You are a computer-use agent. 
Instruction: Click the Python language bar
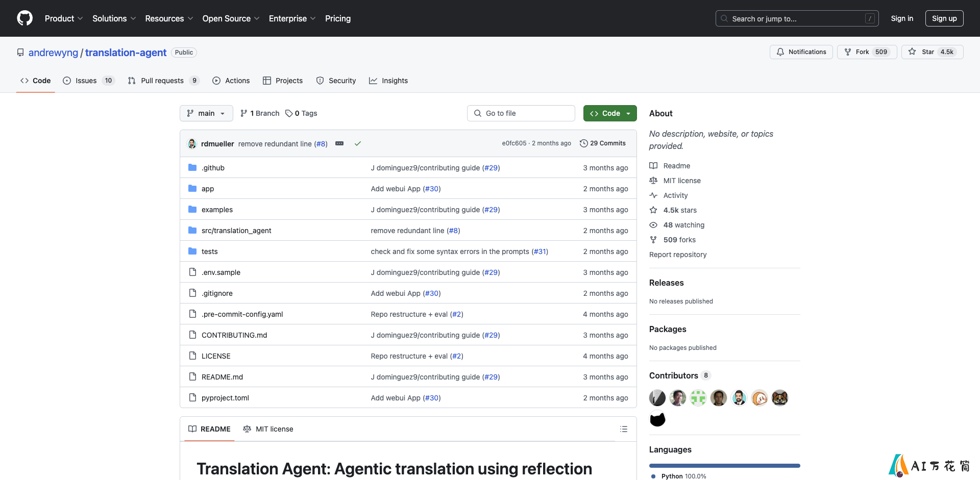(725, 466)
